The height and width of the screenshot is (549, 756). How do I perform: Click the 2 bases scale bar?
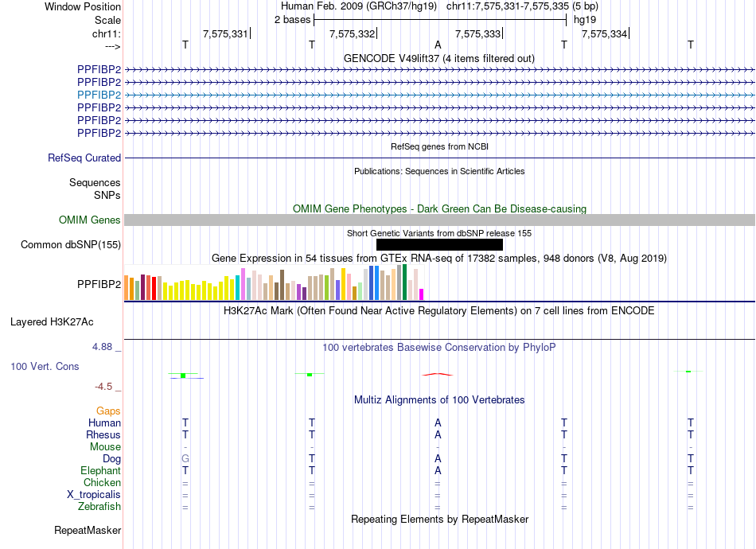[440, 20]
